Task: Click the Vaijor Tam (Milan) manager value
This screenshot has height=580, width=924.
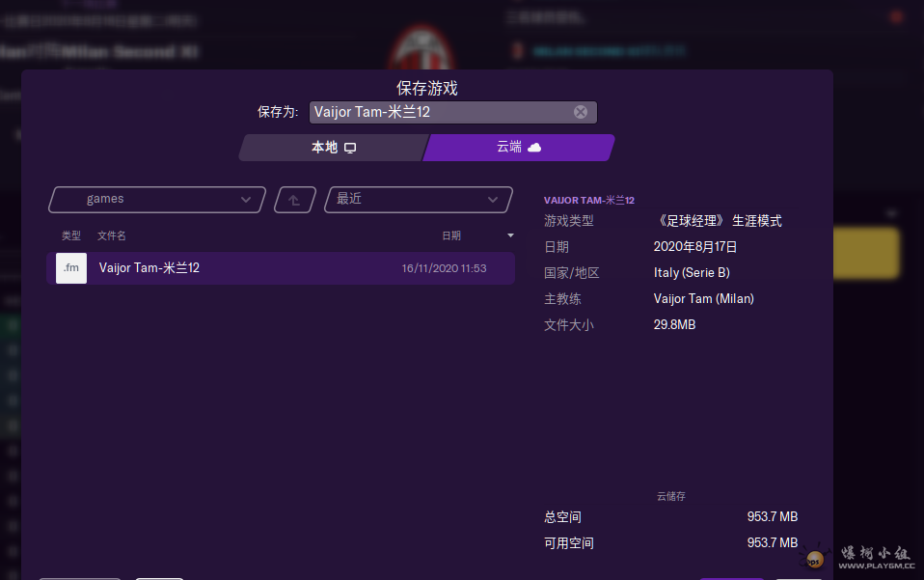Action: point(703,299)
